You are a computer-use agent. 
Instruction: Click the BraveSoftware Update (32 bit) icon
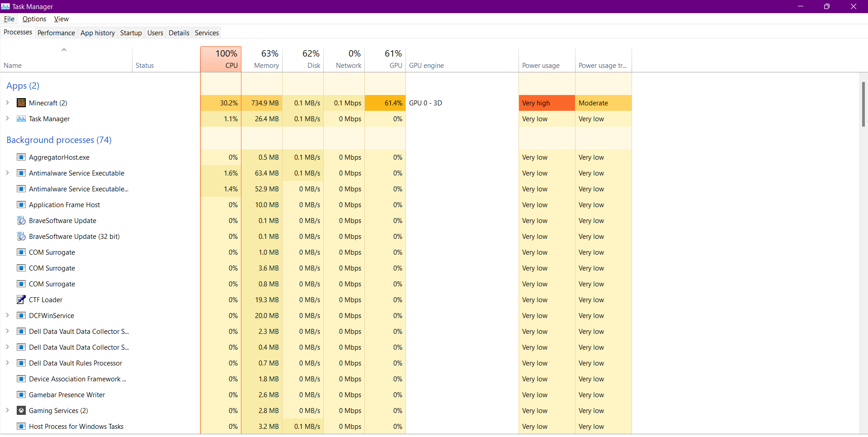(21, 237)
